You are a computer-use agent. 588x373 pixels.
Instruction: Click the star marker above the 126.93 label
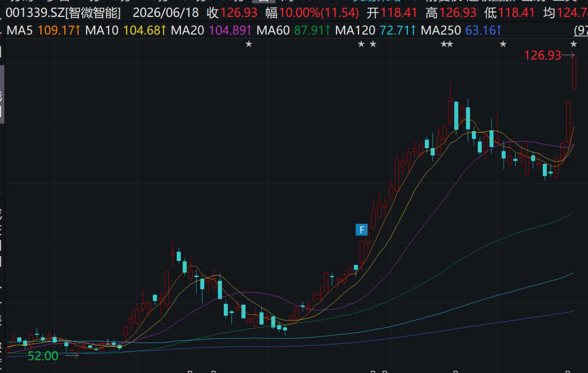pyautogui.click(x=573, y=44)
